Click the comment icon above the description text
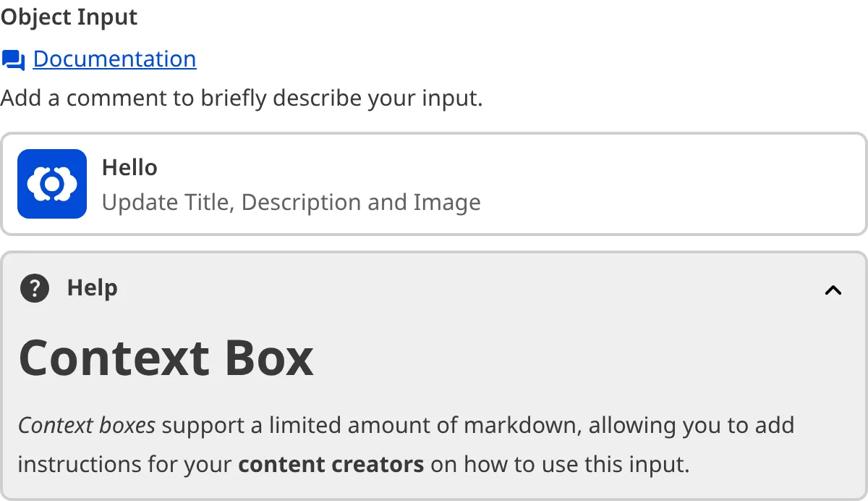This screenshot has width=868, height=501. pyautogui.click(x=12, y=60)
